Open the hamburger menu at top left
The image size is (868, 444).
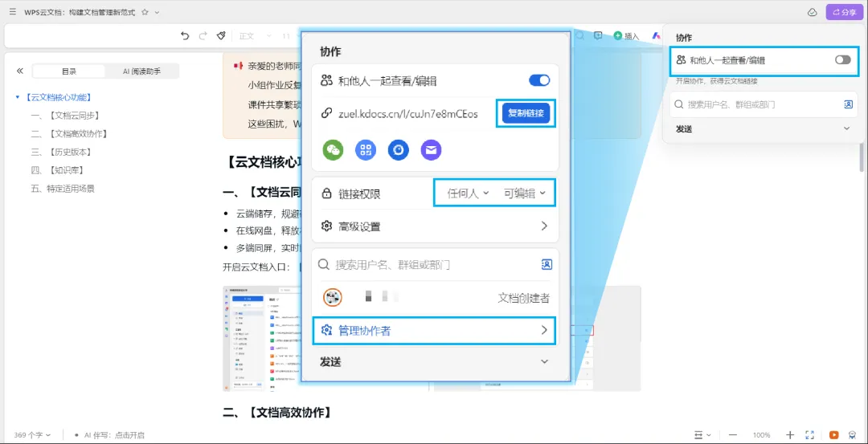coord(12,11)
